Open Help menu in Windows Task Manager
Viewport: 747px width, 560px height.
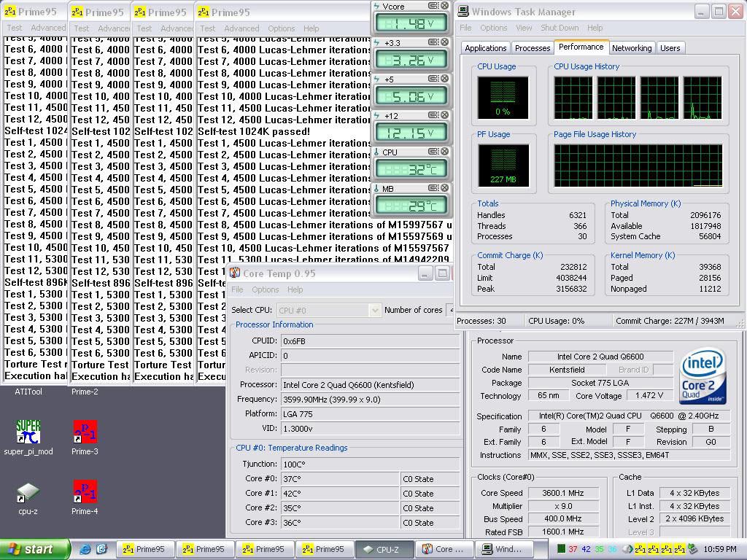(x=595, y=28)
